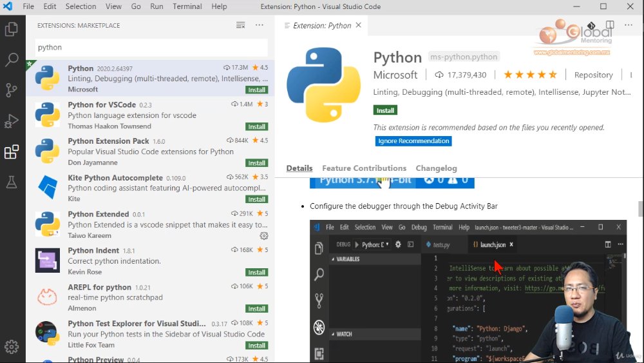
Task: Click the Python extension star rating
Action: tap(530, 75)
